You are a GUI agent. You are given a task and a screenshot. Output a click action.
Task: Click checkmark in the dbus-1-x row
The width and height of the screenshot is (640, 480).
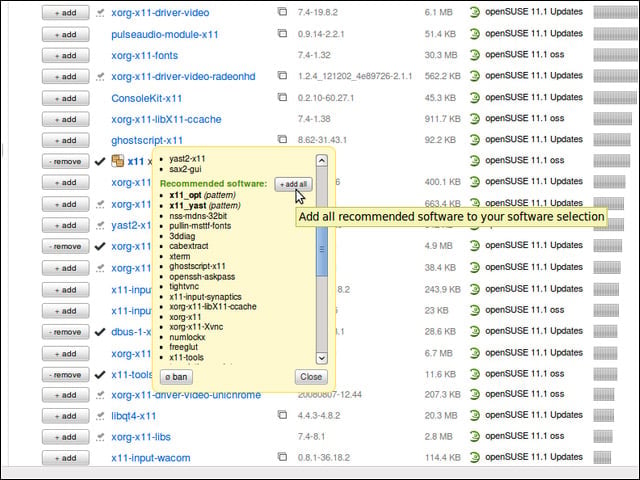(100, 332)
